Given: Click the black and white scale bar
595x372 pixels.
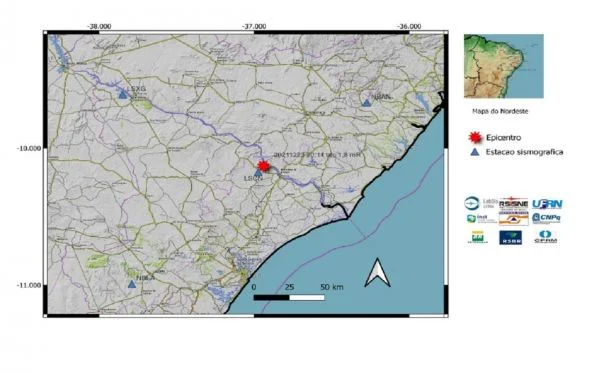Looking at the screenshot, I should (x=289, y=298).
